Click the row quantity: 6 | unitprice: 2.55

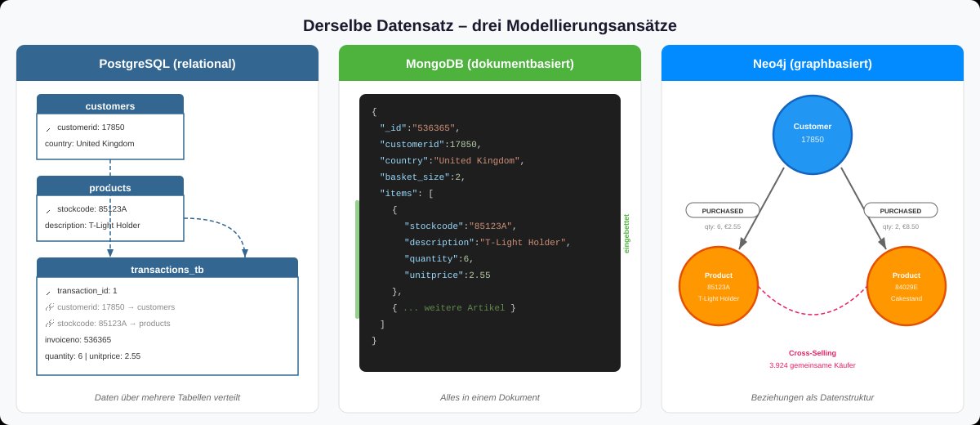pyautogui.click(x=92, y=356)
